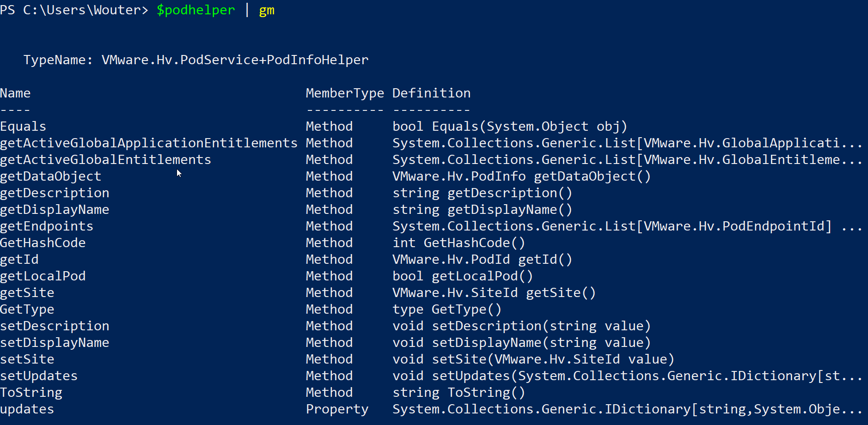Image resolution: width=868 pixels, height=425 pixels.
Task: Click Method in the getDataObject row
Action: pos(329,176)
